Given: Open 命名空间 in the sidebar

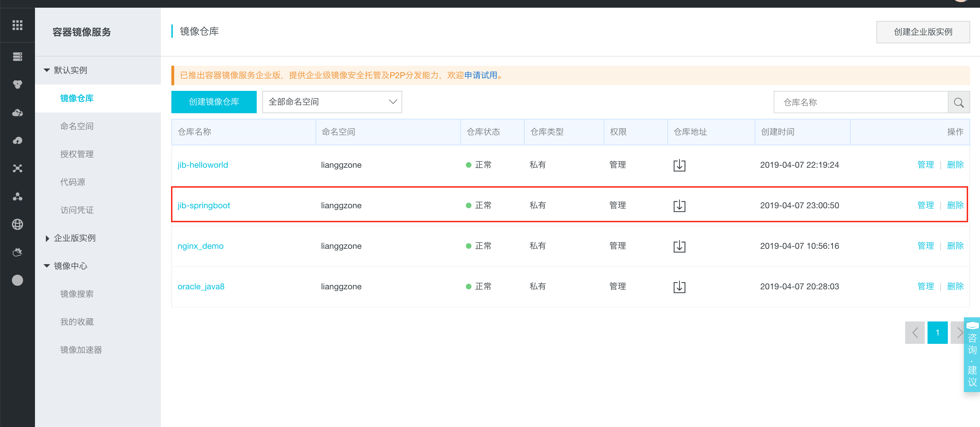Looking at the screenshot, I should [77, 126].
